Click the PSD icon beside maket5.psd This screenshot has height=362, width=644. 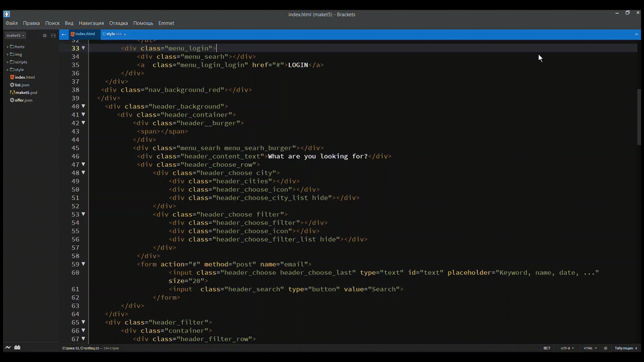[x=12, y=93]
